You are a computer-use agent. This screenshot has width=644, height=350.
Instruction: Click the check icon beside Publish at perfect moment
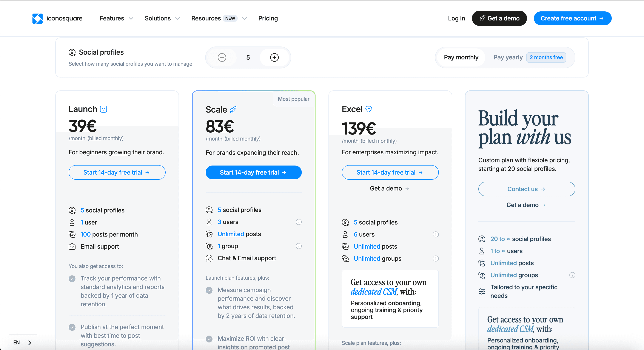(x=72, y=327)
